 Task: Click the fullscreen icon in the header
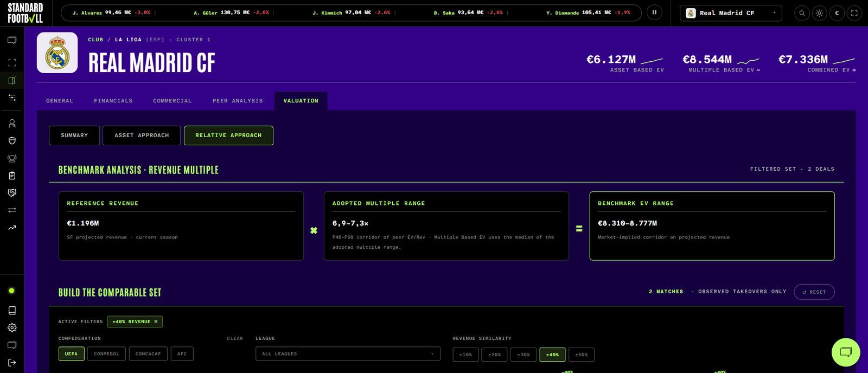coord(854,13)
